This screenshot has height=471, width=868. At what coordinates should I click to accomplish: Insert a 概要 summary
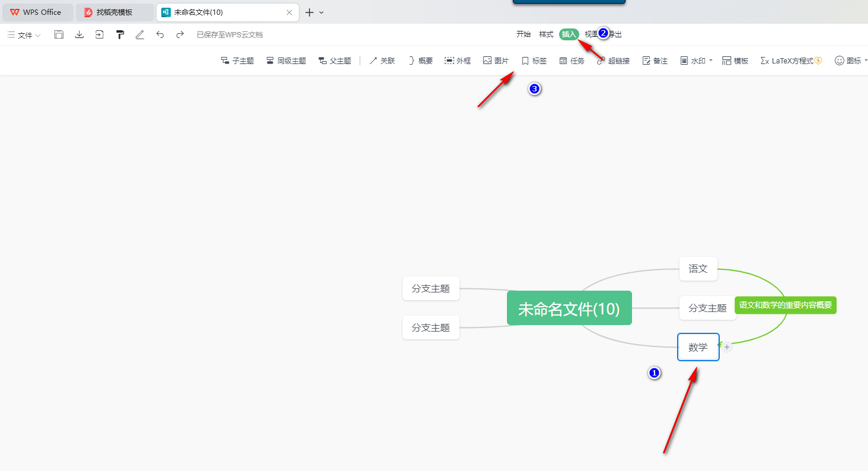tap(420, 61)
